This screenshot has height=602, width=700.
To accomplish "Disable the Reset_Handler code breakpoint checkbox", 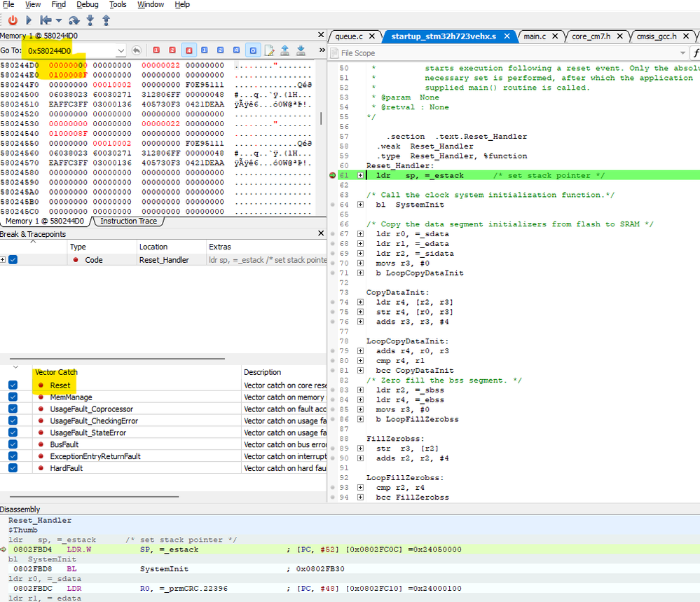I will pos(13,260).
